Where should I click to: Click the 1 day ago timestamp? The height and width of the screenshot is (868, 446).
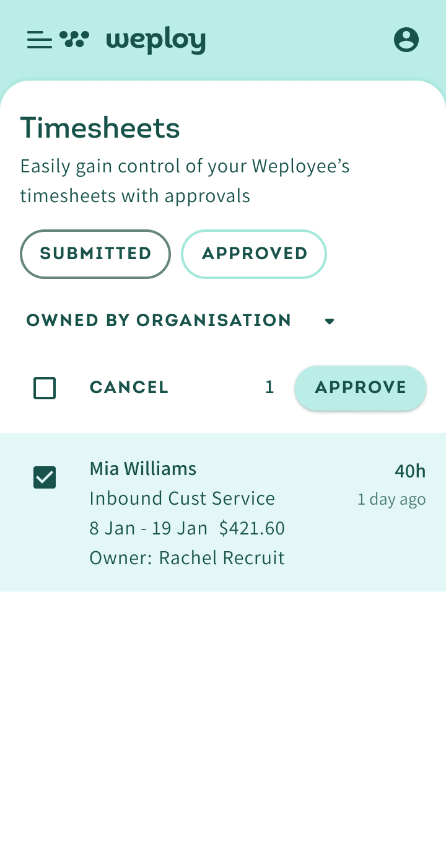391,500
